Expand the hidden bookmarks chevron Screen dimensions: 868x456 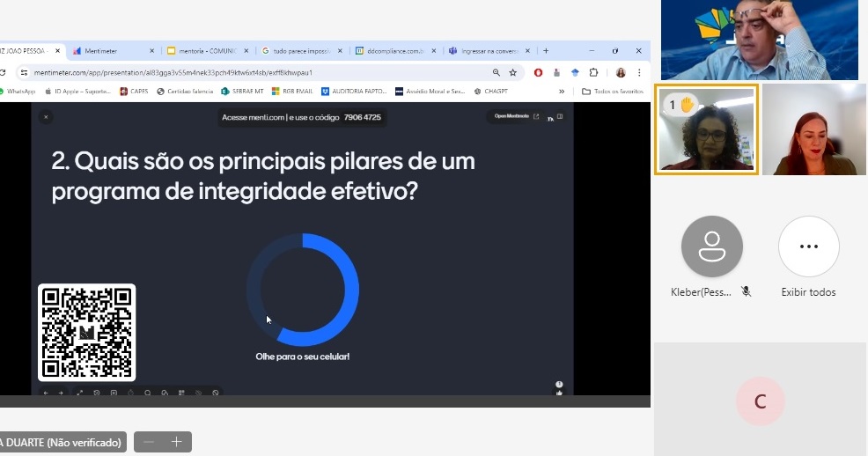pos(562,91)
